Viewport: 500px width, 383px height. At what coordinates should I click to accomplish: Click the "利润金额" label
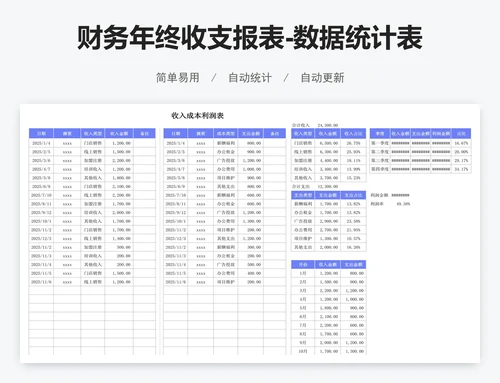379,195
